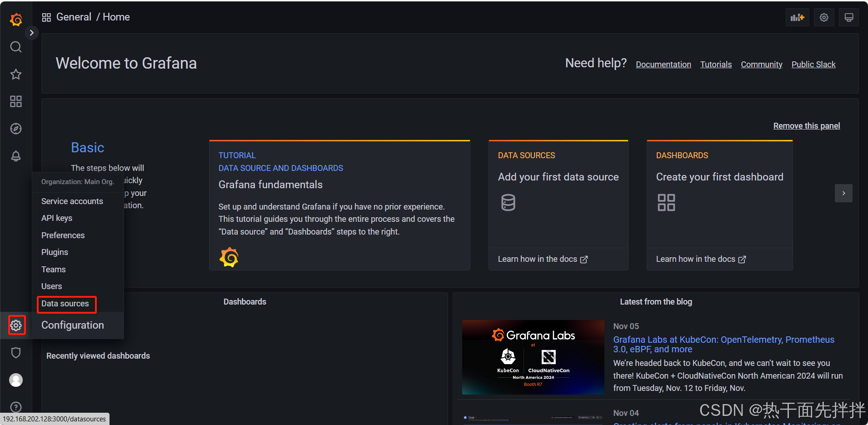
Task: Expand the sidebar with chevron toggle
Action: pos(31,33)
